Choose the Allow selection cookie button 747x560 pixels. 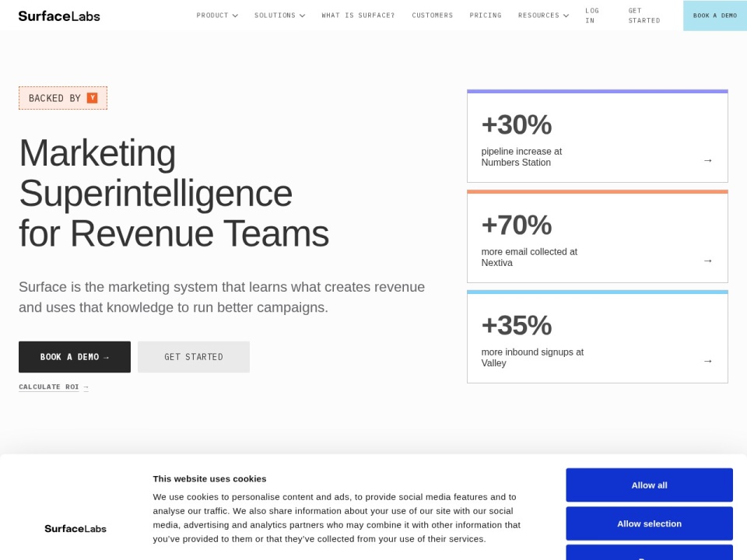(x=649, y=523)
